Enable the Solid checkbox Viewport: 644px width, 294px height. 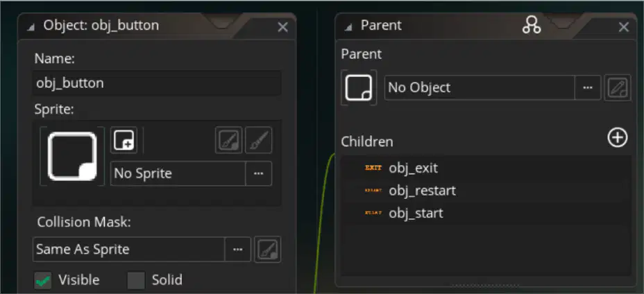[136, 280]
